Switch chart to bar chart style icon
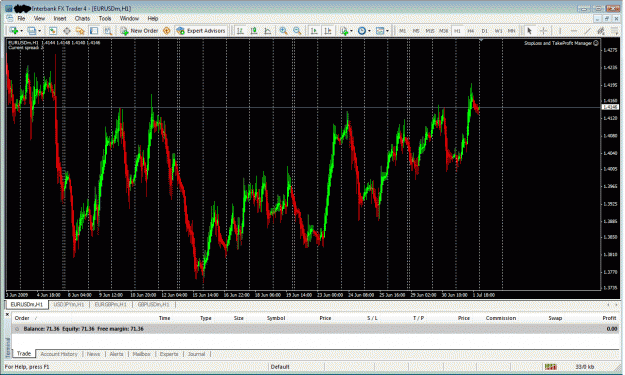 [x=240, y=31]
